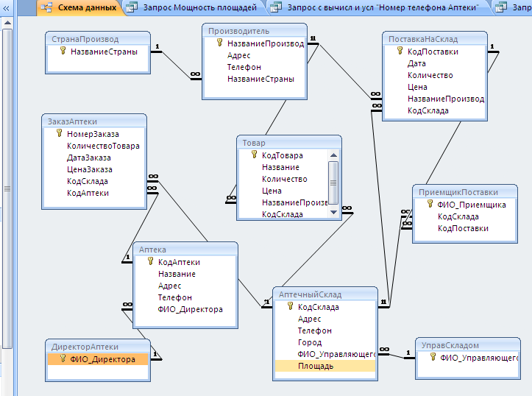The image size is (532, 396).
Task: Select the ДиректорАптеки table title bar
Action: (98, 347)
